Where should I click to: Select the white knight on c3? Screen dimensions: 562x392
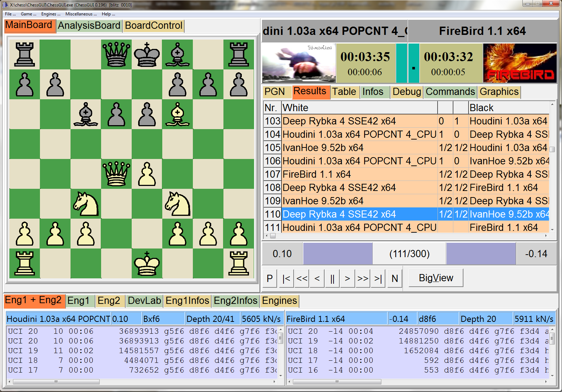86,204
